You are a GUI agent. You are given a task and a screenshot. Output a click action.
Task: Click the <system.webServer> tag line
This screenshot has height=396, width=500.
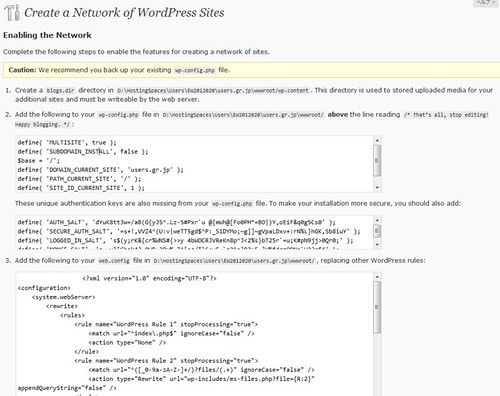coord(64,297)
